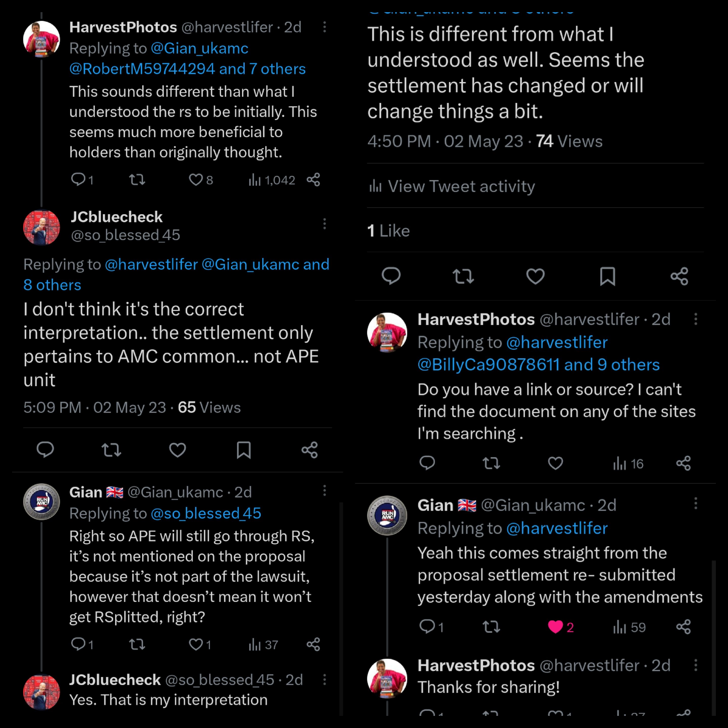
Task: Open more options on HarvestPhotos' source question
Action: tap(696, 320)
